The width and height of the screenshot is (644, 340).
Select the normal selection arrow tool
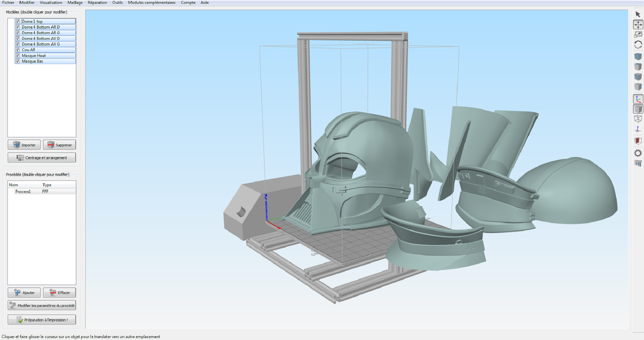(638, 14)
